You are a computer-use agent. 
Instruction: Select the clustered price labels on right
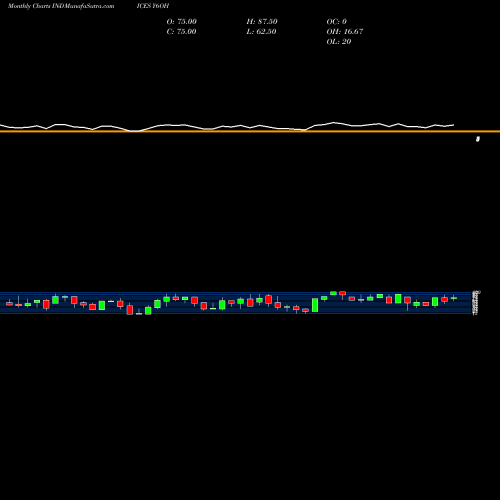(476, 303)
